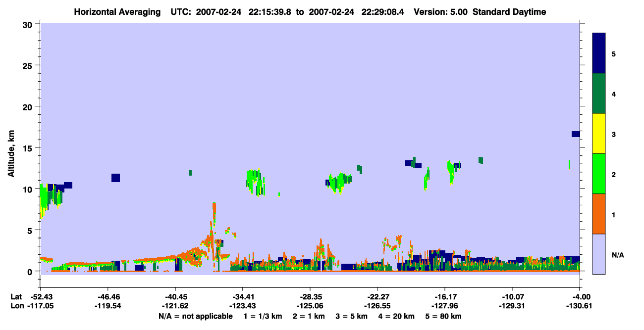Click legend note '1 = 1/3 km'
The height and width of the screenshot is (330, 644).
click(x=264, y=316)
